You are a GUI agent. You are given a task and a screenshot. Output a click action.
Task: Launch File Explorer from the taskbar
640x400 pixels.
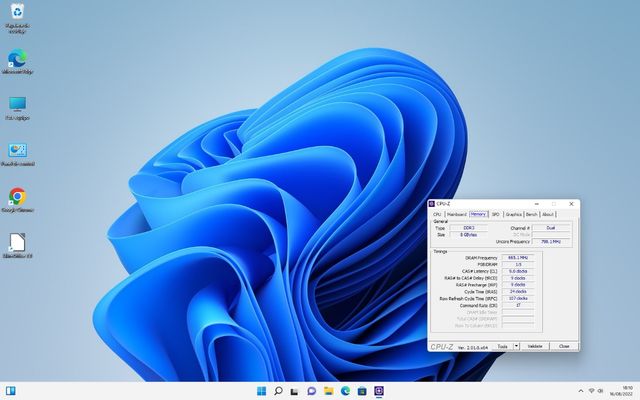(x=329, y=391)
